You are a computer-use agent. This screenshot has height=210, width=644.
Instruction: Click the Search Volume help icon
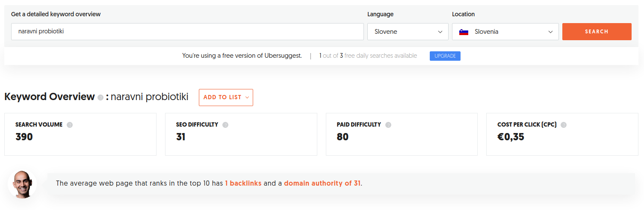click(x=70, y=125)
